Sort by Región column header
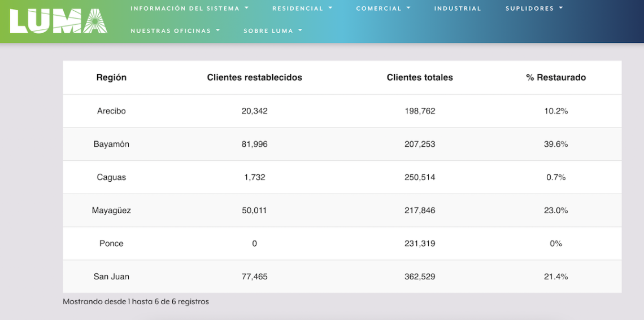The height and width of the screenshot is (320, 644). point(111,77)
